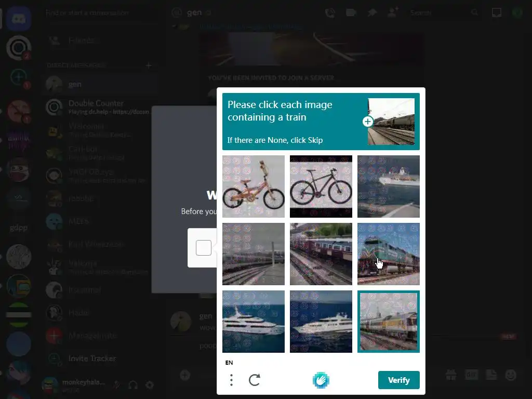Select the yacht tile with bow pointing right

tap(254, 321)
